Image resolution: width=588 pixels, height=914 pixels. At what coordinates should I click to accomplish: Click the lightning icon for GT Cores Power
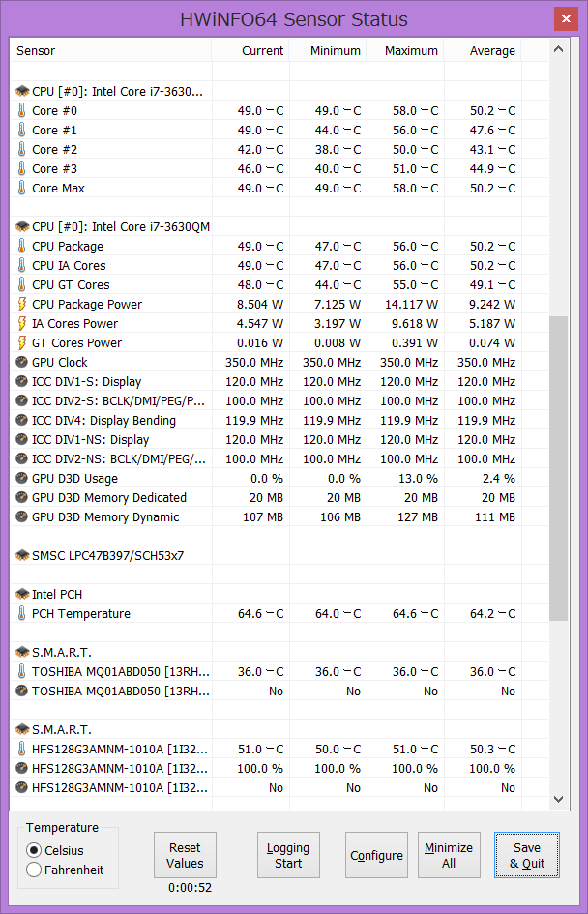point(21,342)
